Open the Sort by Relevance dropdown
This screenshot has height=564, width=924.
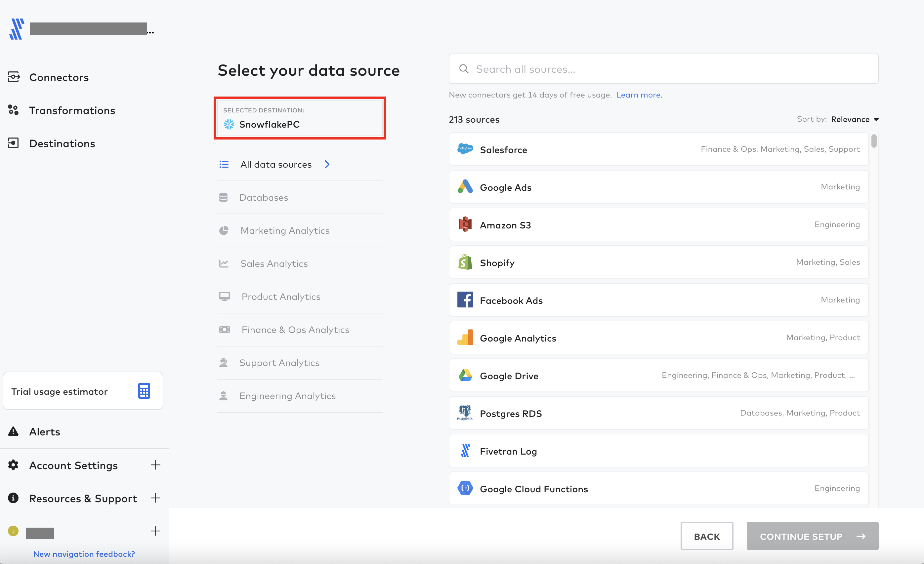(x=855, y=119)
